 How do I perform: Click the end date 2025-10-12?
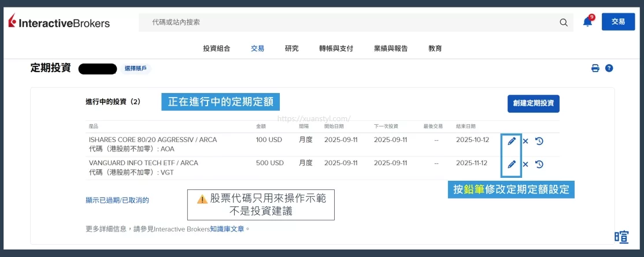(x=472, y=140)
